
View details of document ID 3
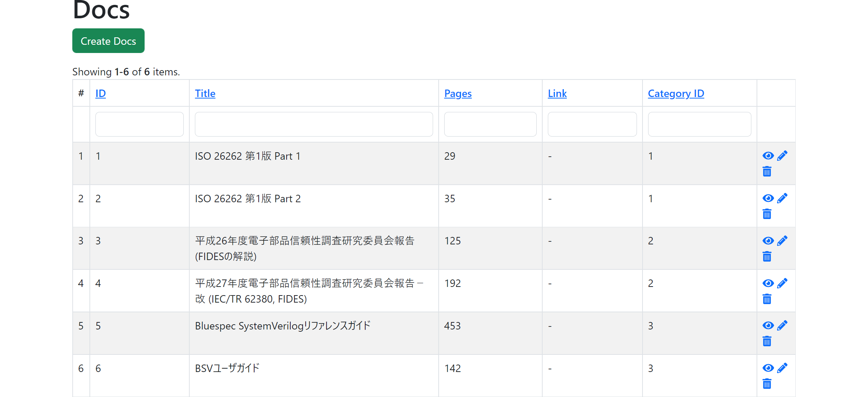pyautogui.click(x=768, y=241)
